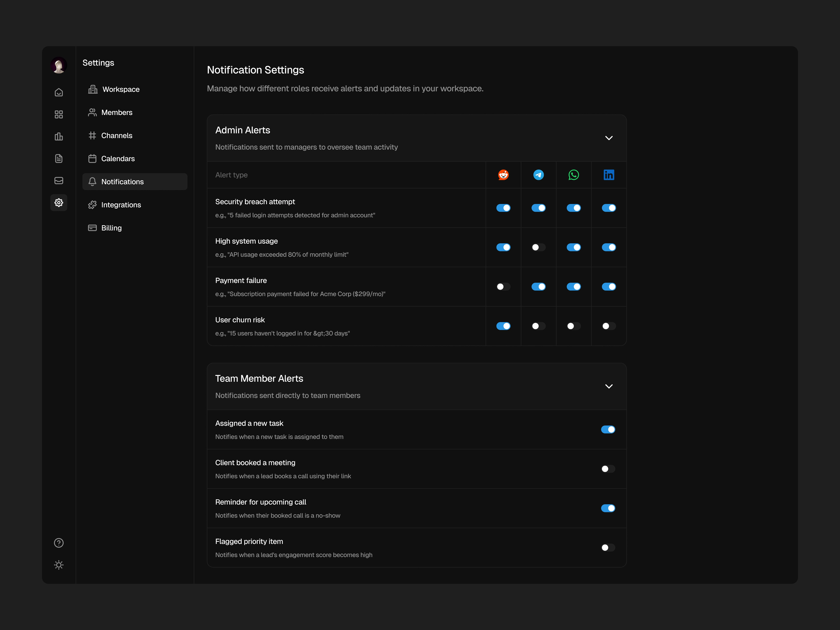Click the home icon in left sidebar
Viewport: 840px width, 630px height.
pyautogui.click(x=59, y=92)
